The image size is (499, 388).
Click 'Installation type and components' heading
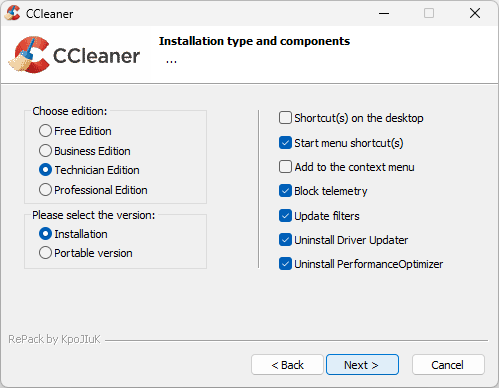click(x=254, y=41)
